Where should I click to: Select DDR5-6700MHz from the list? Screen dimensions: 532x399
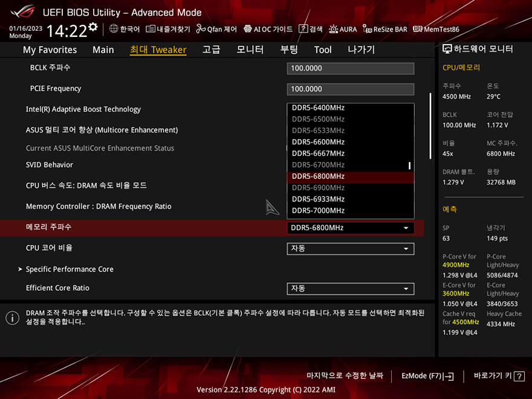click(x=351, y=165)
